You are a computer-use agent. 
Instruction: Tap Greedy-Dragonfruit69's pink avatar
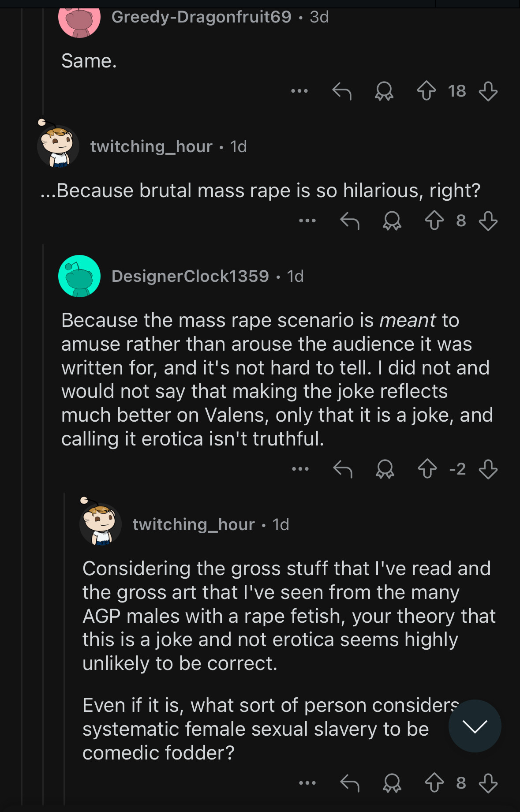(79, 20)
